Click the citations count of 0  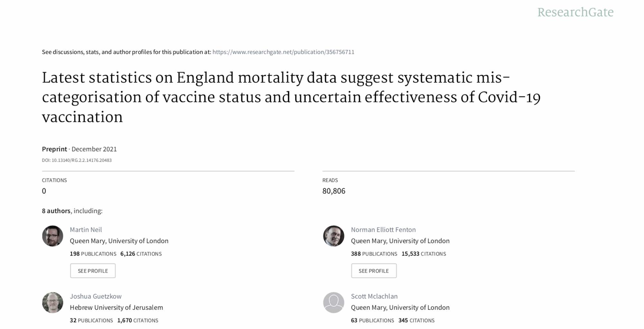pos(44,191)
